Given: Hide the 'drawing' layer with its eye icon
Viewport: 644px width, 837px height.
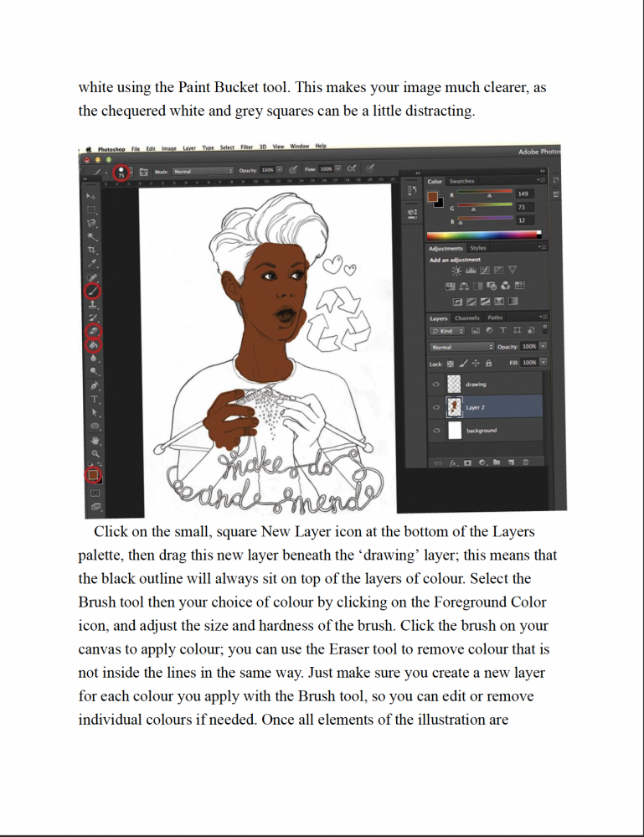Looking at the screenshot, I should click(435, 385).
